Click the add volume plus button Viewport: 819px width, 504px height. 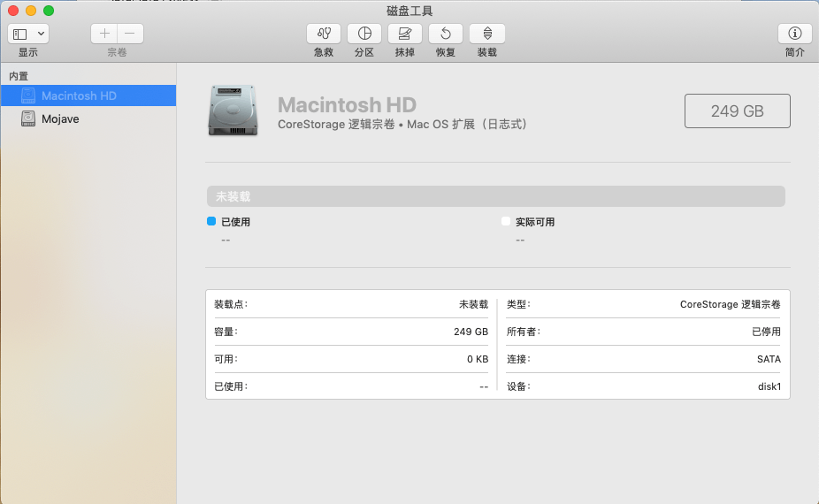pyautogui.click(x=104, y=34)
